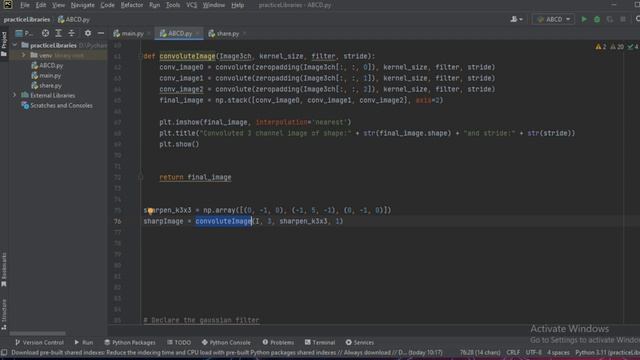Open the Window menu
Image resolution: width=640 pixels, height=360 pixels.
[x=214, y=5]
